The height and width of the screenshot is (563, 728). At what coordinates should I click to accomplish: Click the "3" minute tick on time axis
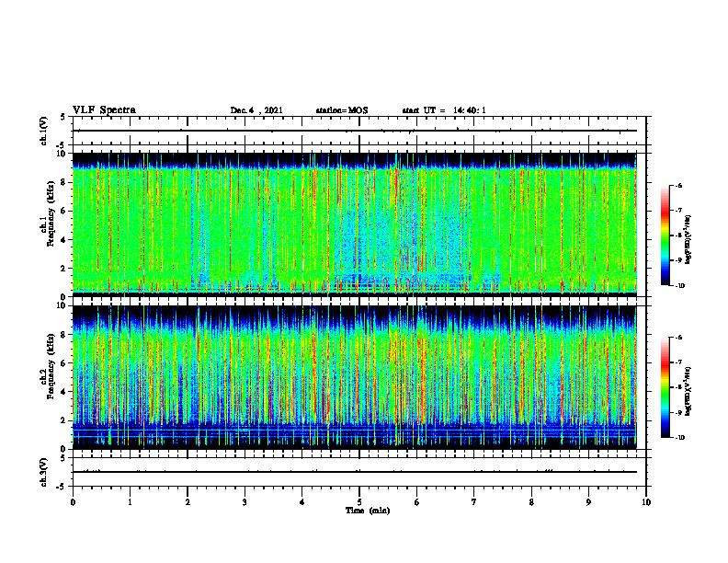(x=245, y=502)
